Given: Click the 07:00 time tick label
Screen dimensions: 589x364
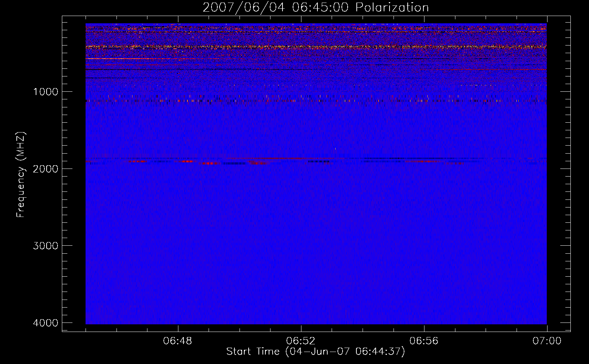Looking at the screenshot, I should (x=547, y=341).
